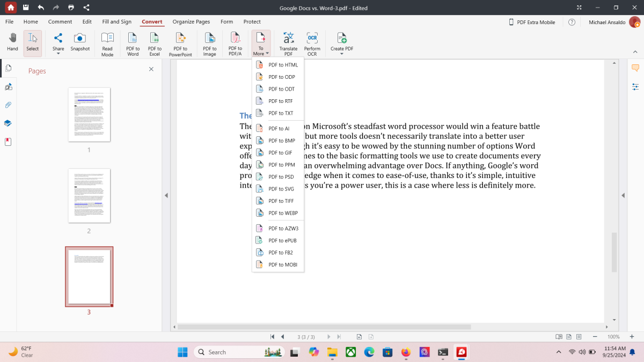Switch to the Edit tab
The image size is (644, 362).
click(87, 22)
